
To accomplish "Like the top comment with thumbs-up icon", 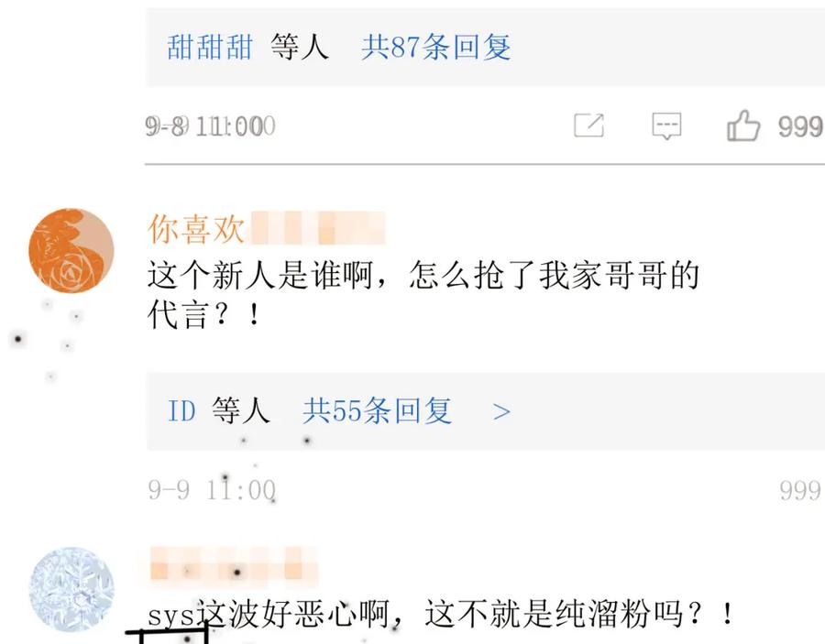I will (x=743, y=126).
